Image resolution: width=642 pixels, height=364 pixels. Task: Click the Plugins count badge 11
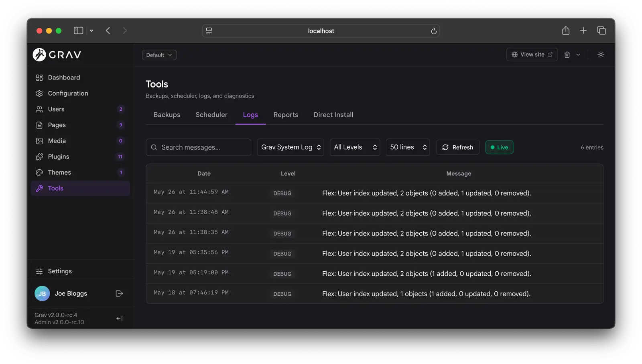click(x=120, y=157)
